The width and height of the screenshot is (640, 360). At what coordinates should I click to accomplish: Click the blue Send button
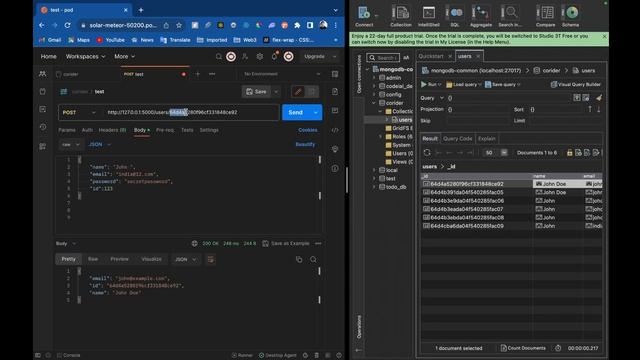296,112
